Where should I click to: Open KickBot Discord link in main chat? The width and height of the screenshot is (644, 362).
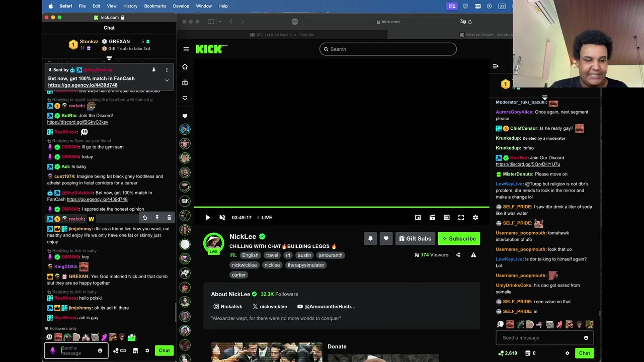click(x=528, y=164)
